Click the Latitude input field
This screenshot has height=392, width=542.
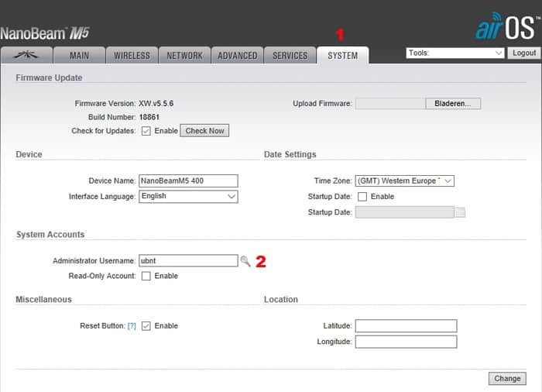406,325
